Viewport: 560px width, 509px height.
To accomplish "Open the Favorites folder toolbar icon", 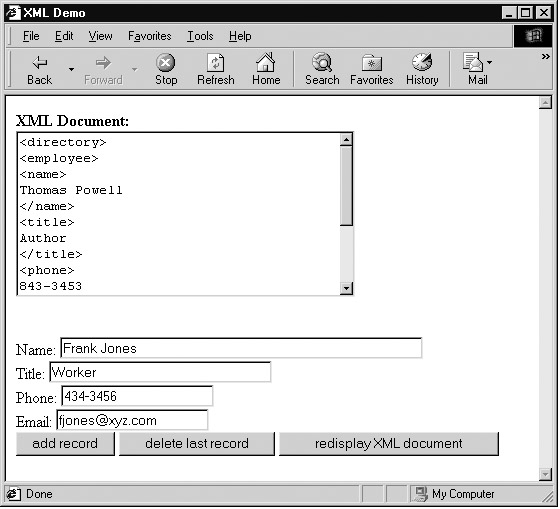I will [371, 63].
